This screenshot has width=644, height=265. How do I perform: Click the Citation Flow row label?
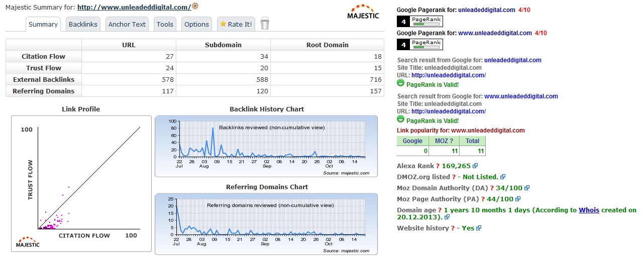point(44,56)
